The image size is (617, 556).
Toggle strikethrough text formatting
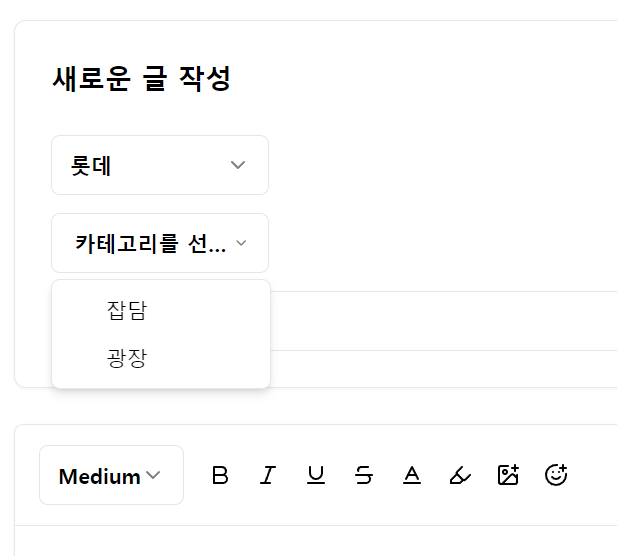tap(364, 476)
